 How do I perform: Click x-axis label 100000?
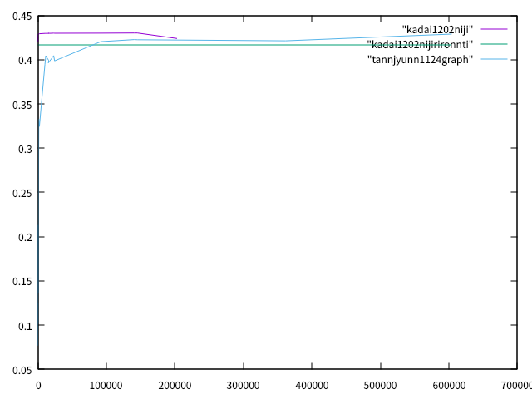click(106, 386)
